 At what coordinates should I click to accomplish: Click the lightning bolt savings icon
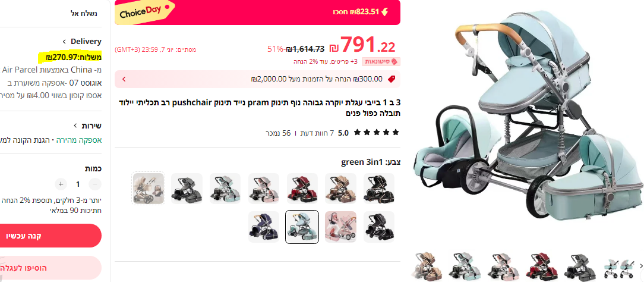tap(384, 12)
